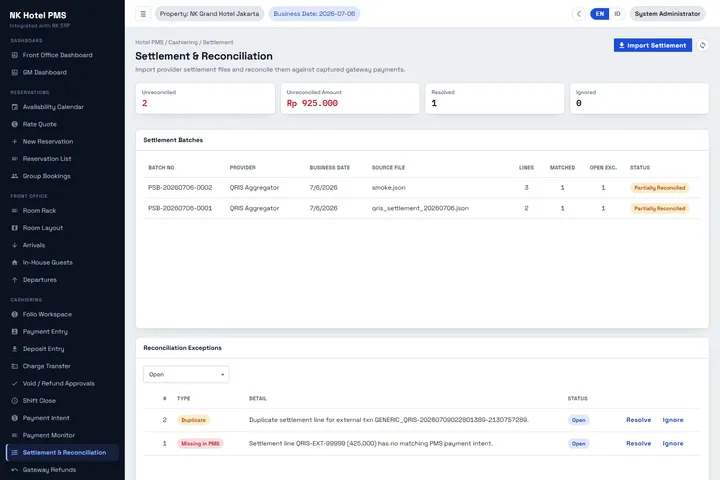Select batch PSB-20260706-0001 row

[422, 209]
